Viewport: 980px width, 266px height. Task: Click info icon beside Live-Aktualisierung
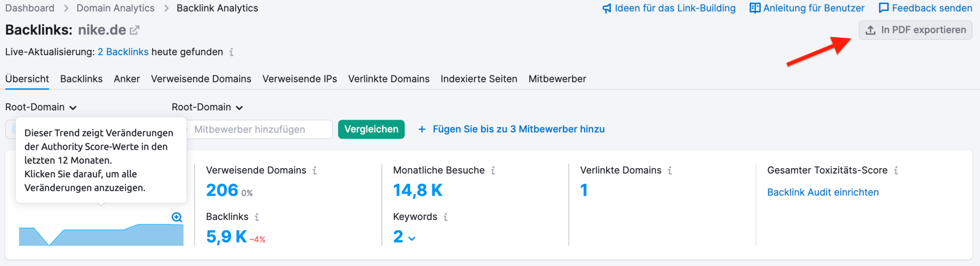click(x=231, y=52)
